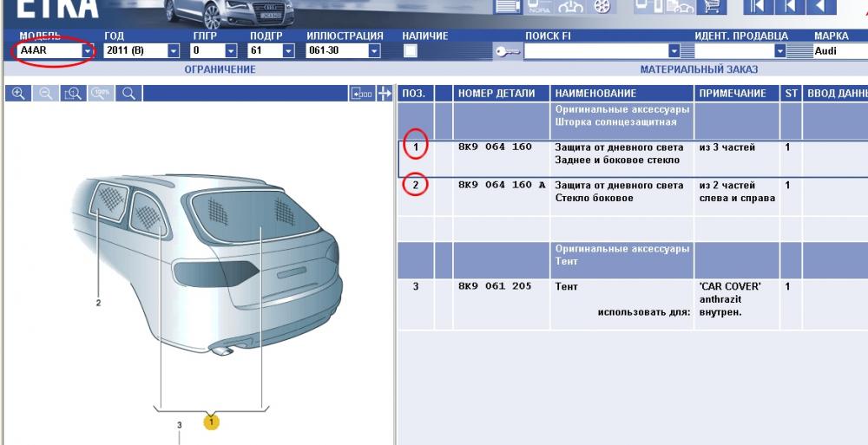Select part number 8K9 064 160
868x445 pixels.
click(495, 147)
